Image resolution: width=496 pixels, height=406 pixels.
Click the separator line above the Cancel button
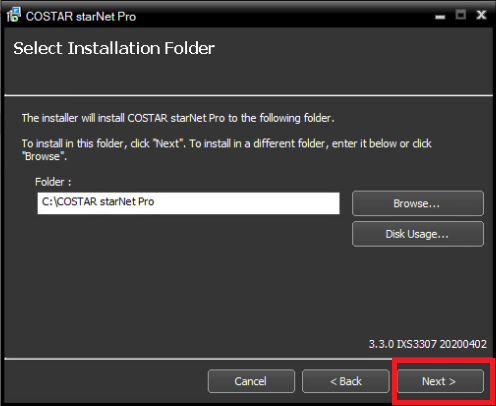point(198,359)
